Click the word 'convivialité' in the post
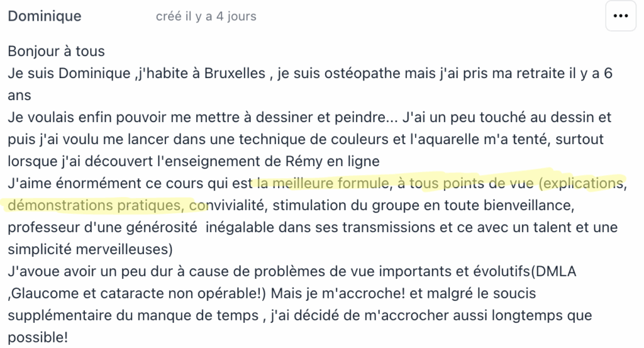The image size is (644, 348). (228, 205)
